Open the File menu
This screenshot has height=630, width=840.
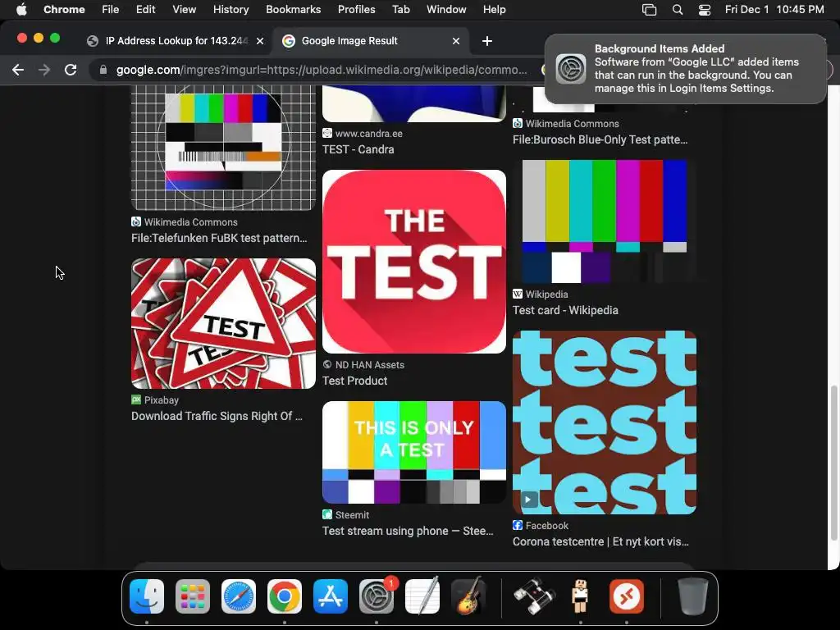tap(111, 10)
